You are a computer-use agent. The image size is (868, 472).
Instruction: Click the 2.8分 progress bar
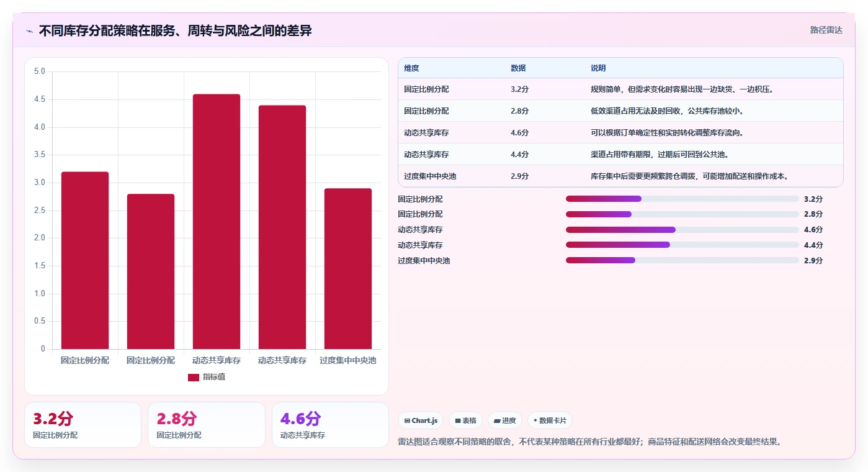(682, 214)
